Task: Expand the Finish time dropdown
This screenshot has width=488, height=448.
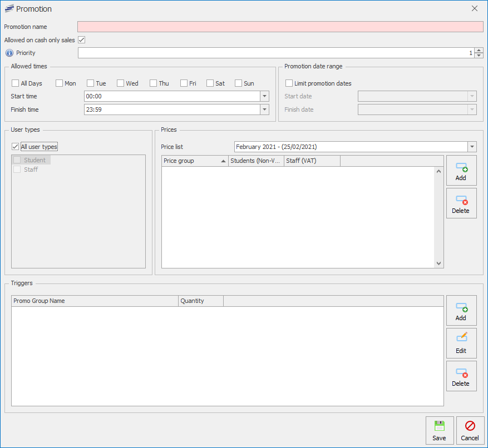Action: 264,109
